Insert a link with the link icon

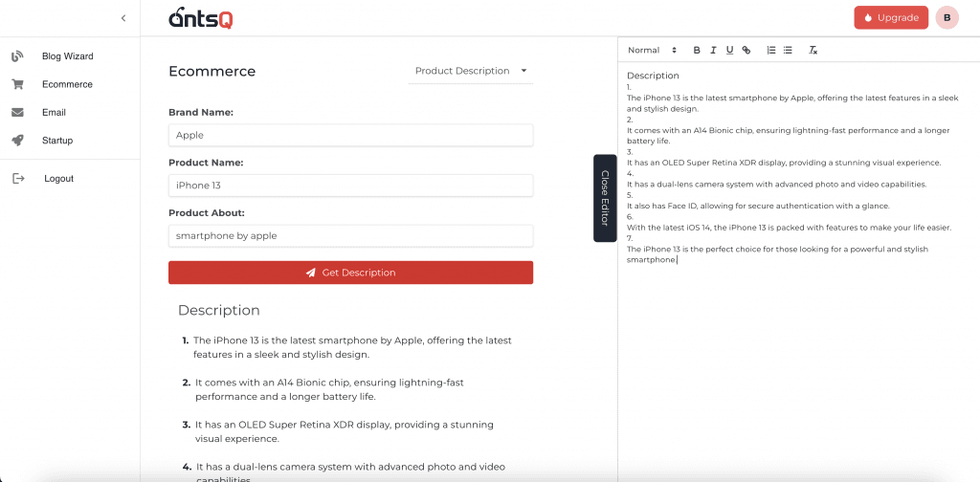point(746,50)
